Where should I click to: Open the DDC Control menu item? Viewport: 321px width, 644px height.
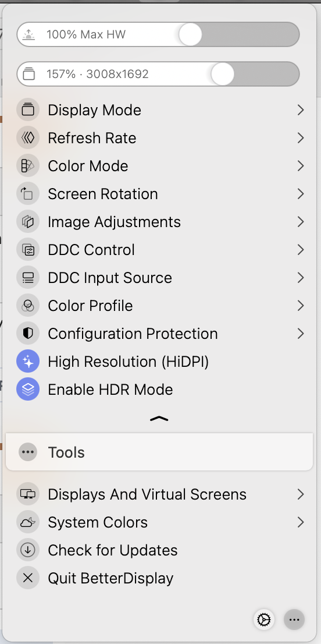160,250
